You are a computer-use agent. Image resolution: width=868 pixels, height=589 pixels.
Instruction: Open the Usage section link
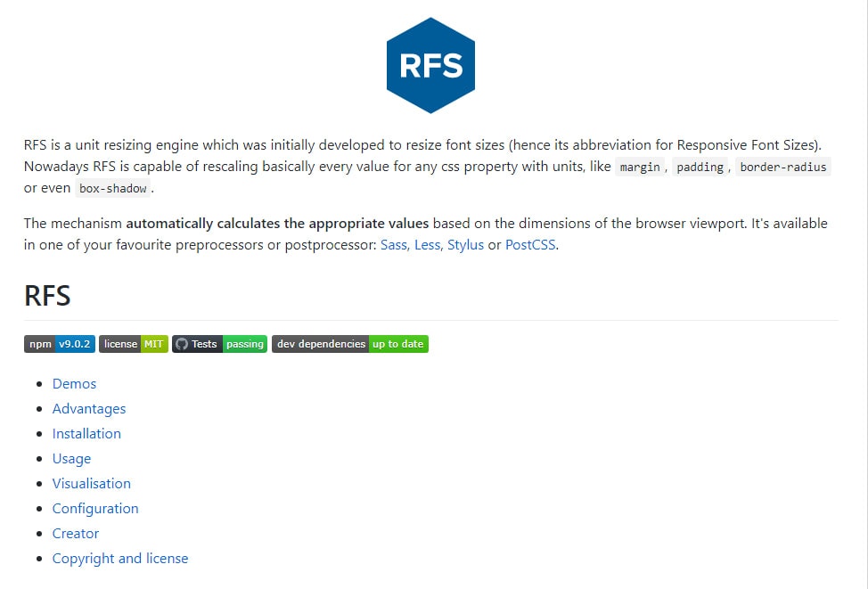click(x=71, y=458)
